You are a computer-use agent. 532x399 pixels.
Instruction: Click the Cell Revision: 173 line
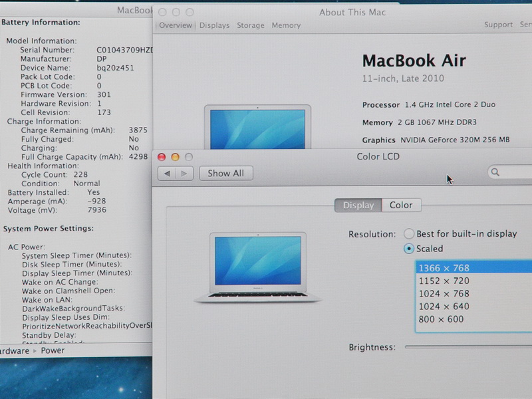[x=66, y=112]
